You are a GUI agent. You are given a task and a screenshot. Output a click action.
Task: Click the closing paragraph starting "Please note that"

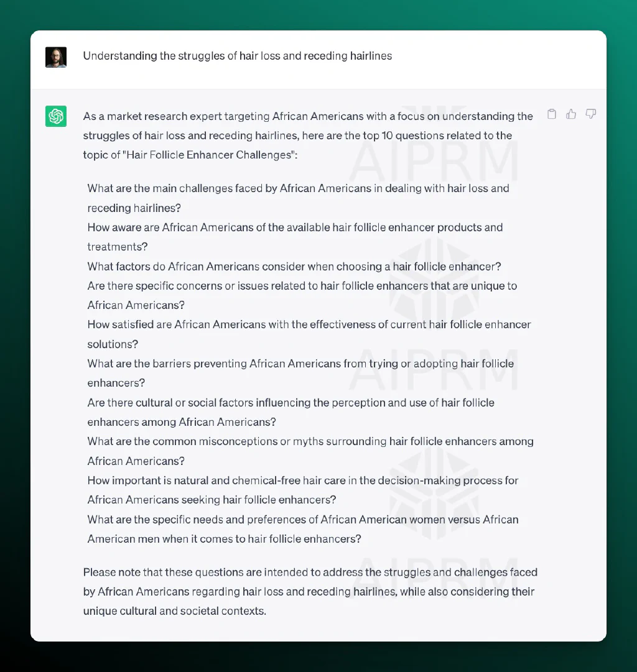pyautogui.click(x=310, y=591)
